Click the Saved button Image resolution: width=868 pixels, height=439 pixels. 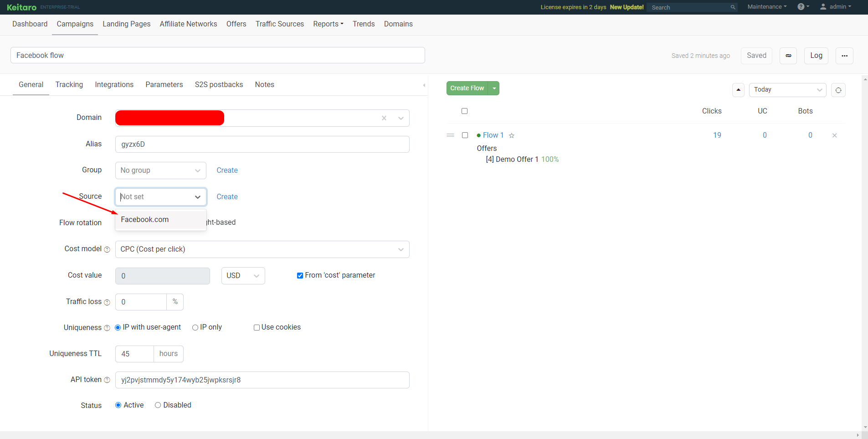click(756, 56)
